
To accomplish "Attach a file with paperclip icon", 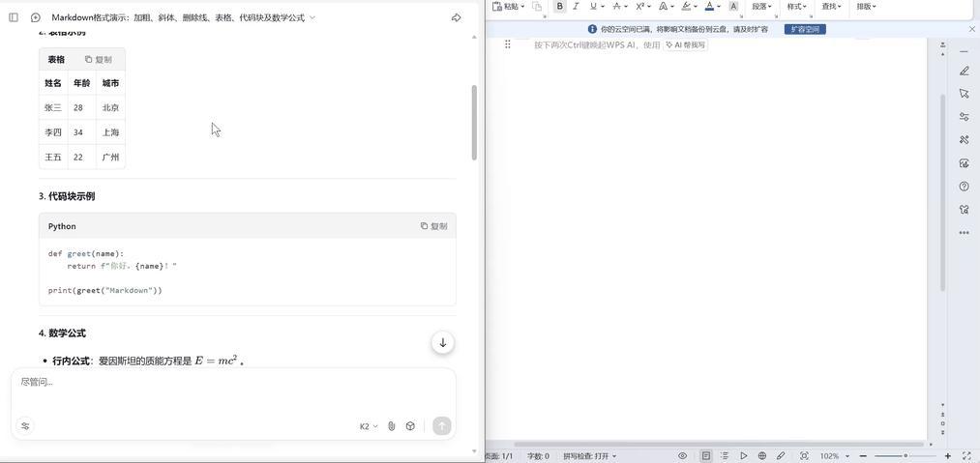I will pyautogui.click(x=391, y=426).
